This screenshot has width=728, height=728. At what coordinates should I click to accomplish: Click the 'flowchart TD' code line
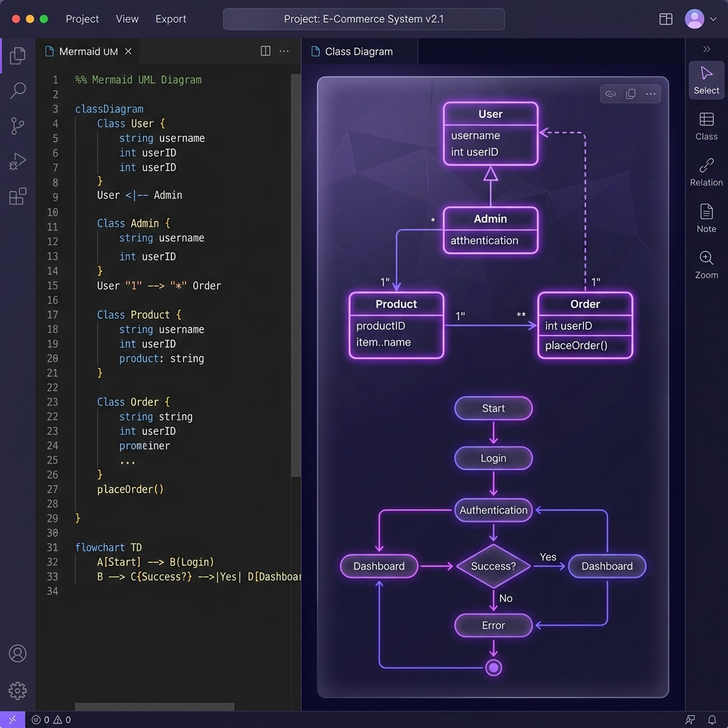click(108, 547)
